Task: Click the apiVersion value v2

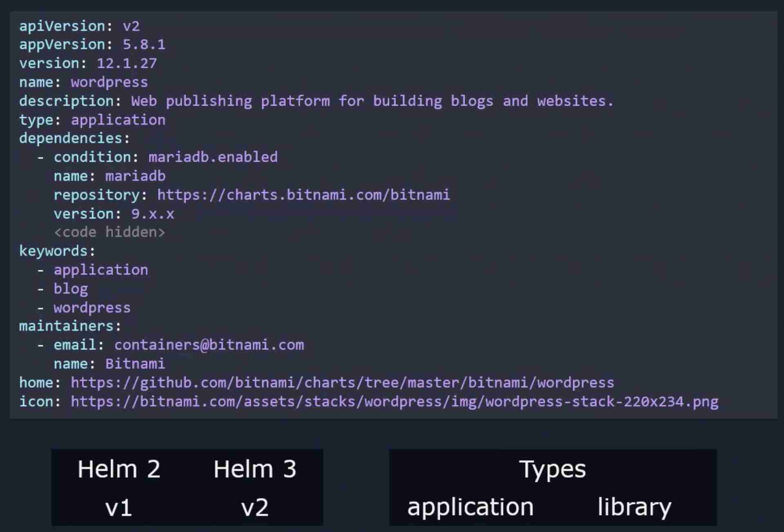Action: pyautogui.click(x=131, y=26)
